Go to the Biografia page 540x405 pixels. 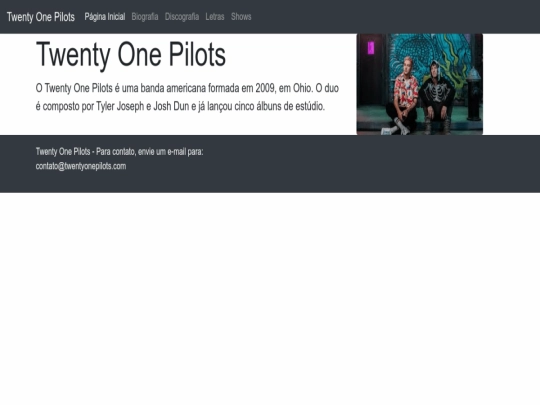pyautogui.click(x=145, y=17)
